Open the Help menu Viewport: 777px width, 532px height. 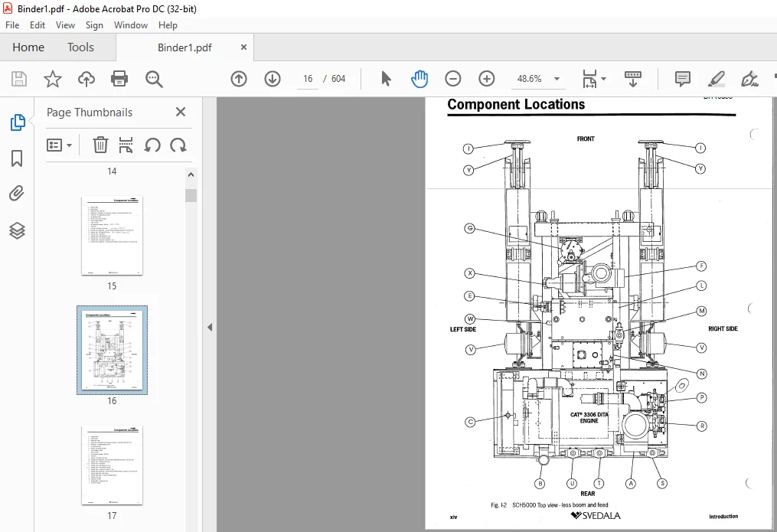(168, 25)
